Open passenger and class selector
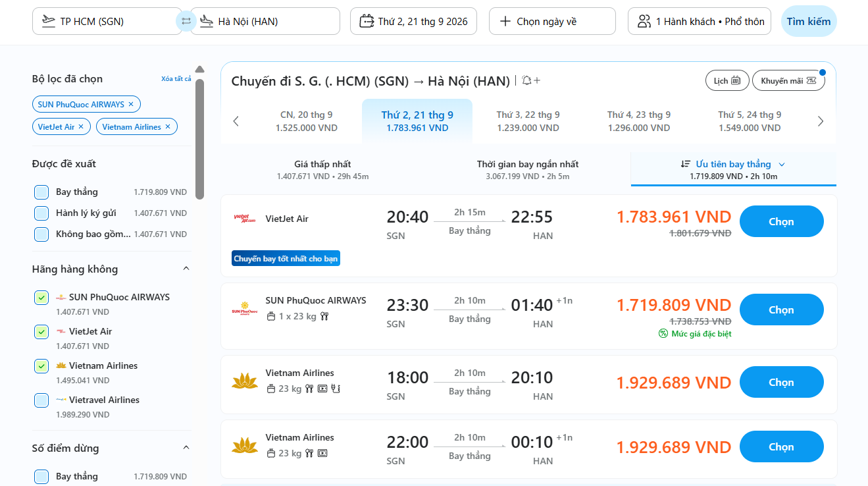Screen dimensions: 868x486 [x=701, y=21]
